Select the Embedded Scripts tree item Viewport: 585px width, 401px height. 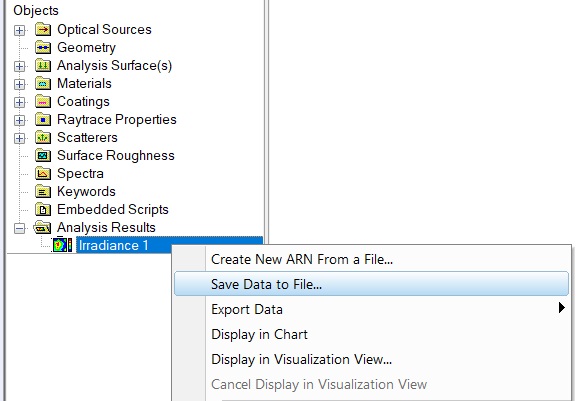(113, 209)
